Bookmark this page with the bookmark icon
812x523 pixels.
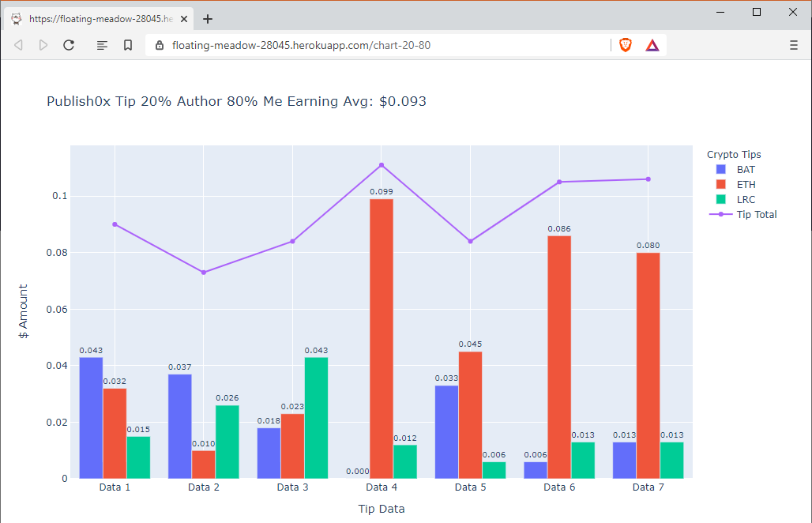pos(128,45)
